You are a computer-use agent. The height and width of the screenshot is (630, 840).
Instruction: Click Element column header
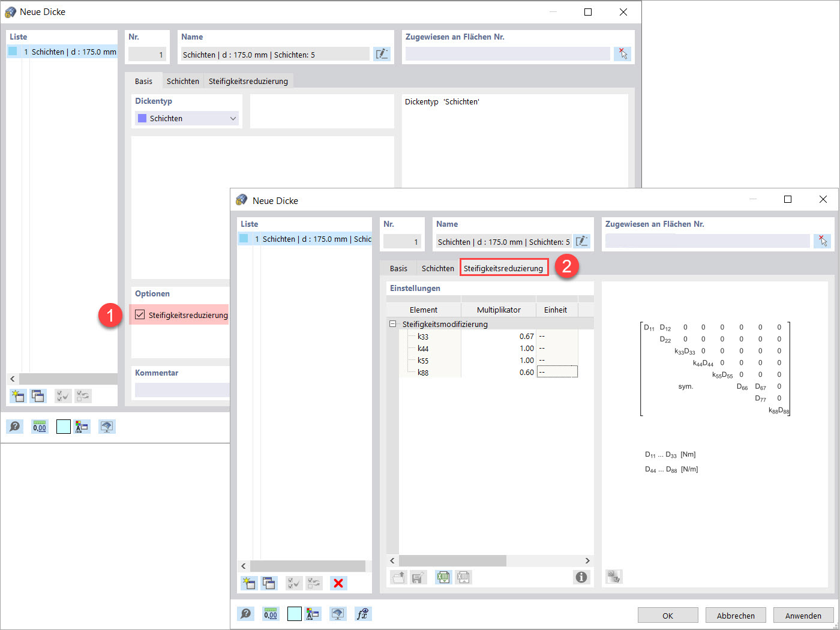[424, 310]
